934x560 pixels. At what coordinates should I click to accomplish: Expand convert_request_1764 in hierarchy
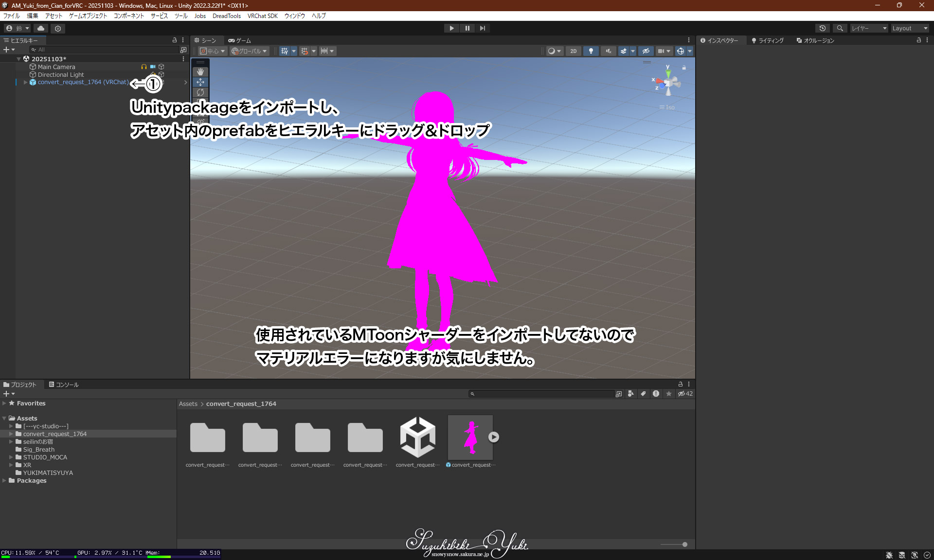tap(25, 82)
